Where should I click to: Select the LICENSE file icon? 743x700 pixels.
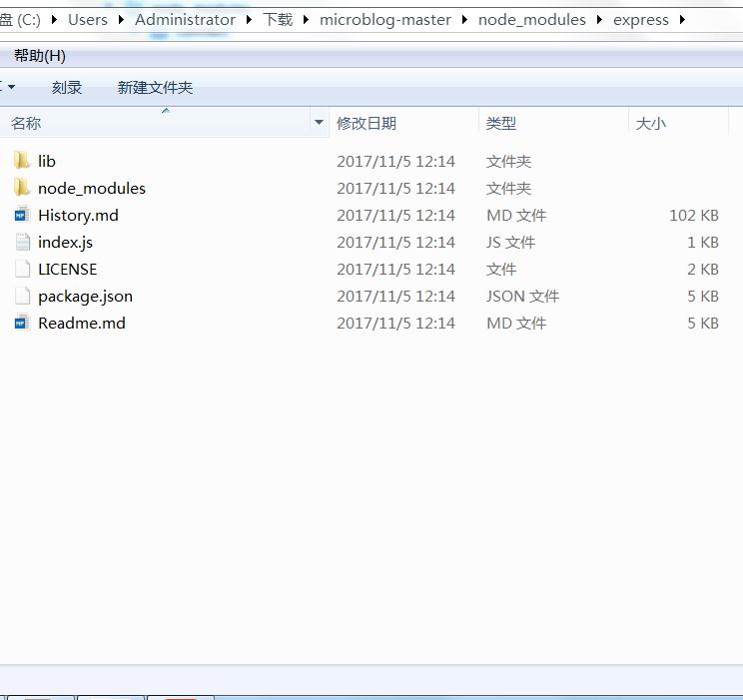(22, 269)
